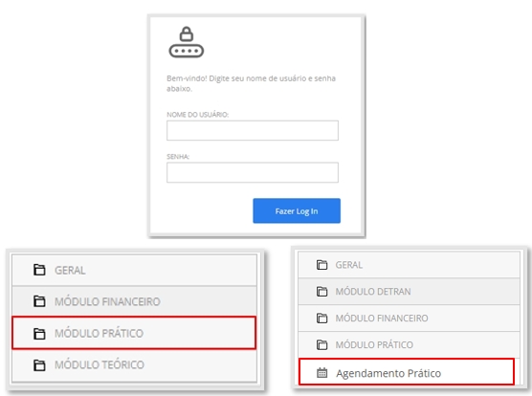This screenshot has height=396, width=532.
Task: Click the folder icon next to MÓDULO DETRAN
Action: (x=322, y=291)
